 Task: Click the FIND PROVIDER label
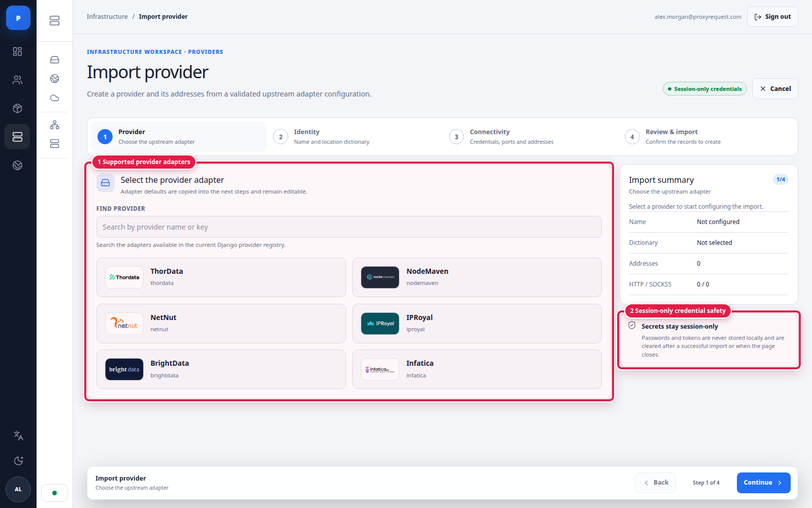pos(121,209)
